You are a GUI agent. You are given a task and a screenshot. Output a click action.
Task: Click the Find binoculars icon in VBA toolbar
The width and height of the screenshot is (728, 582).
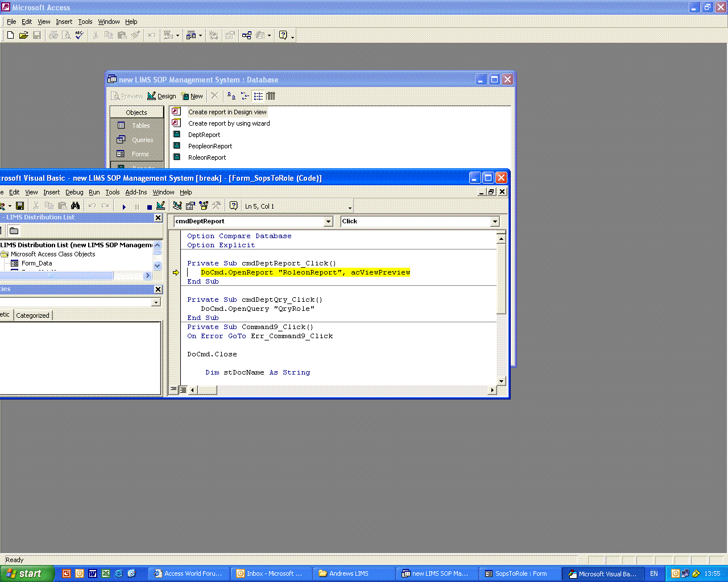[x=76, y=206]
